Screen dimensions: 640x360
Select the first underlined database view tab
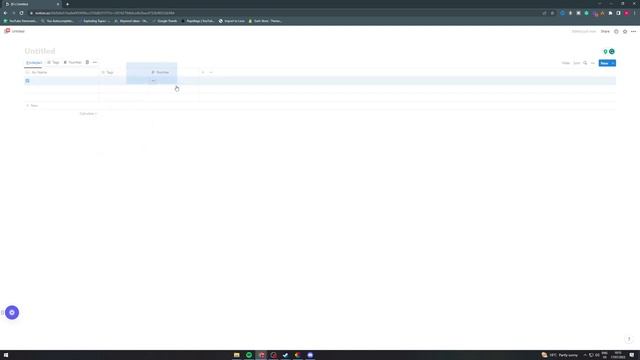pyautogui.click(x=33, y=63)
